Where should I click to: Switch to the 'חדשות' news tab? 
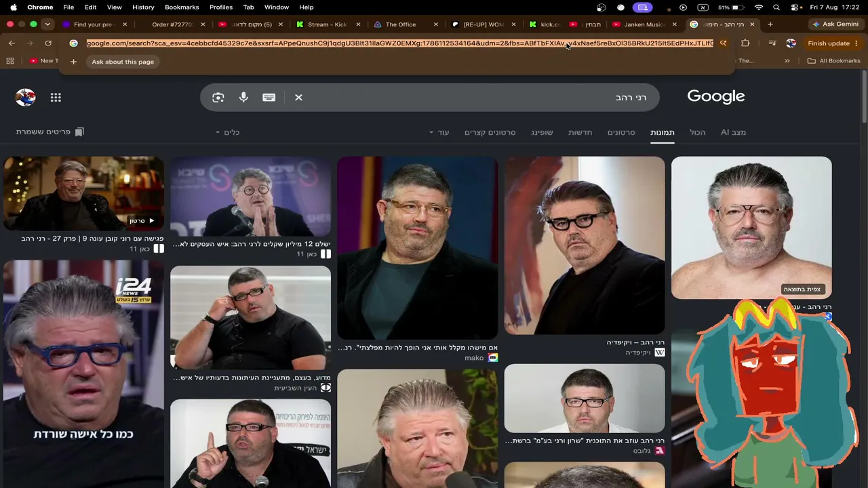point(580,132)
